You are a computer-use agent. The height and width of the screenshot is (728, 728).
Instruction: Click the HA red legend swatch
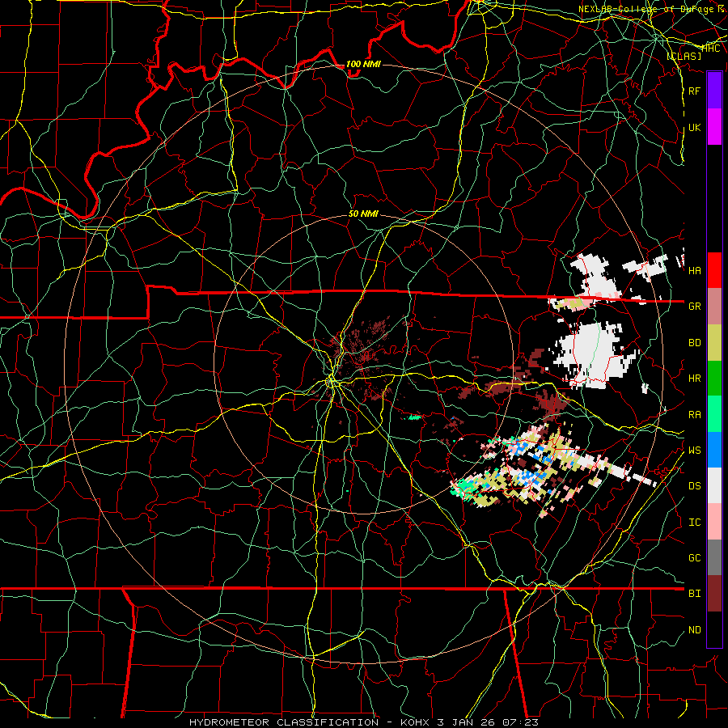[x=714, y=270]
